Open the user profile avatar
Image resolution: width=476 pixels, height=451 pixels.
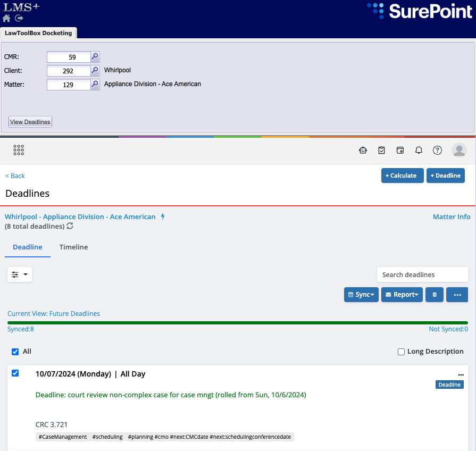(x=459, y=150)
